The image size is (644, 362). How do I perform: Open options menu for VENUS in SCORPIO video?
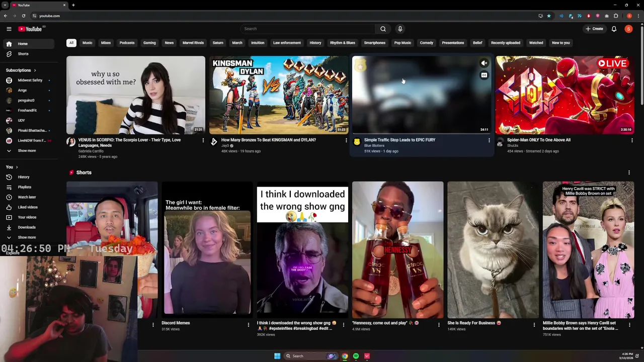[x=203, y=140]
